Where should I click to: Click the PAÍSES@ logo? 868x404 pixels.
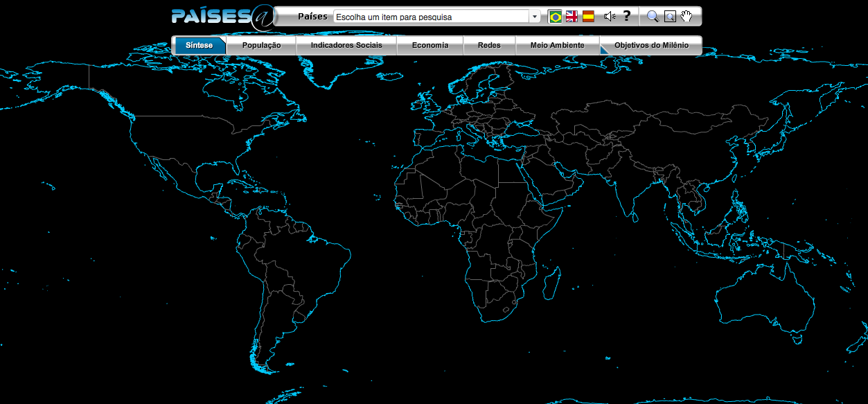pyautogui.click(x=222, y=15)
